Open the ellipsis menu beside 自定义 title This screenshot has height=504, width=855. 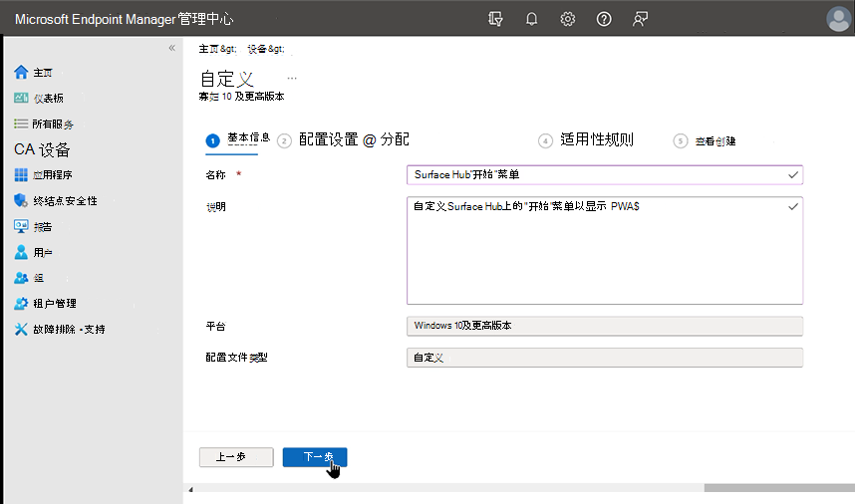click(x=292, y=77)
